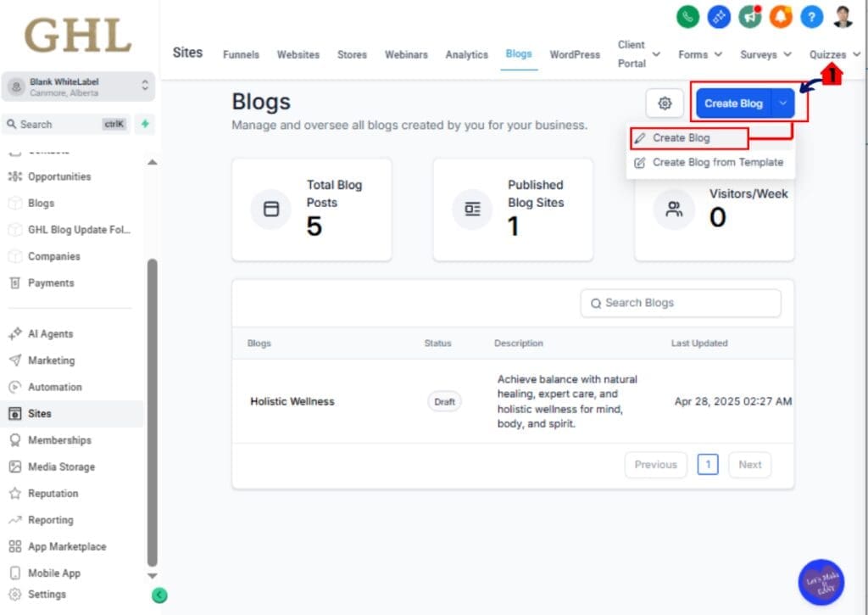The width and height of the screenshot is (868, 615).
Task: Click the Next pagination button
Action: [749, 464]
